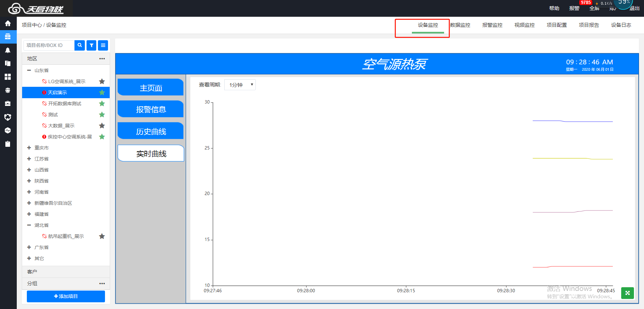Open the home icon in sidebar
644x309 pixels.
click(8, 23)
